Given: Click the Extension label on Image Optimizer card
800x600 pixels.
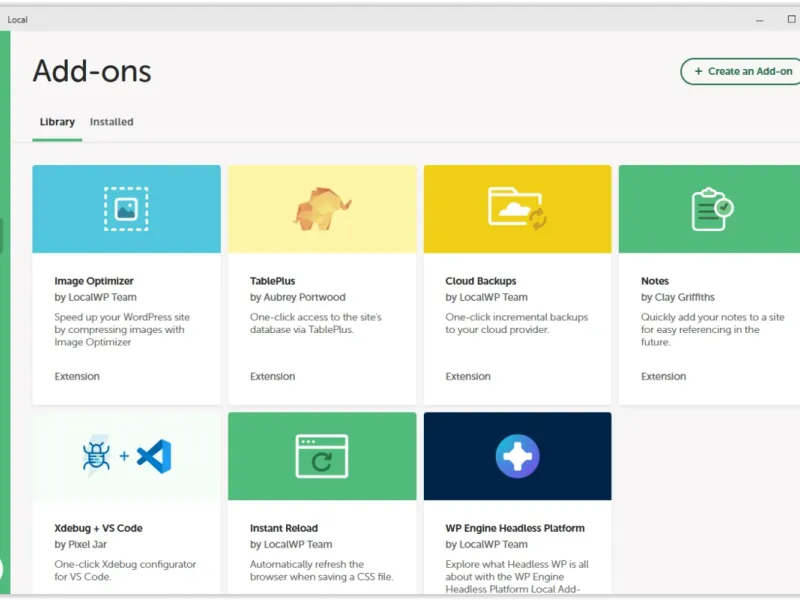Looking at the screenshot, I should (x=77, y=377).
